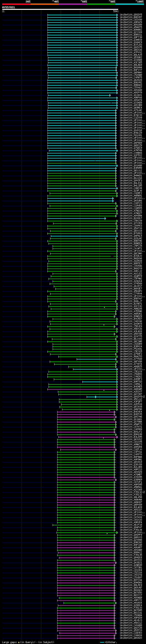Select label UniRef100_Q5ZFS3

[131, 630]
